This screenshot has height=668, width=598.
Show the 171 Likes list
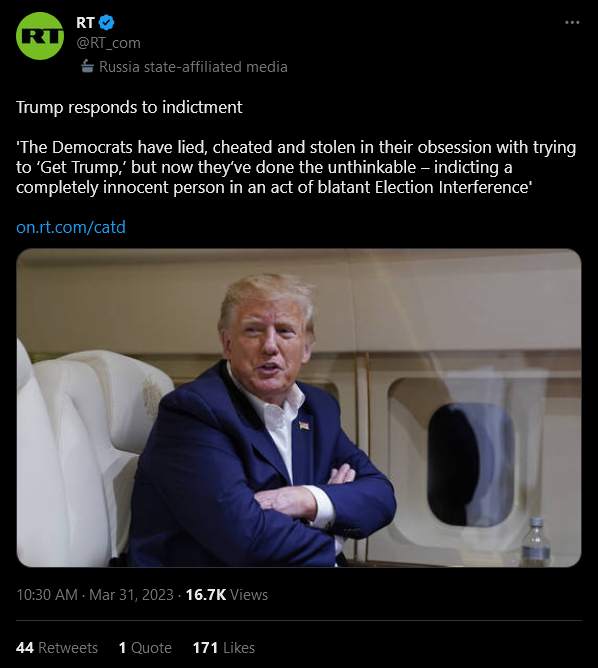click(x=224, y=648)
